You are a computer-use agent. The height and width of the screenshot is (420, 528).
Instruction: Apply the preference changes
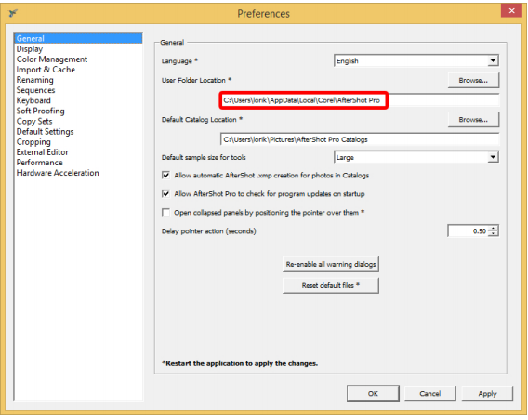coord(487,393)
